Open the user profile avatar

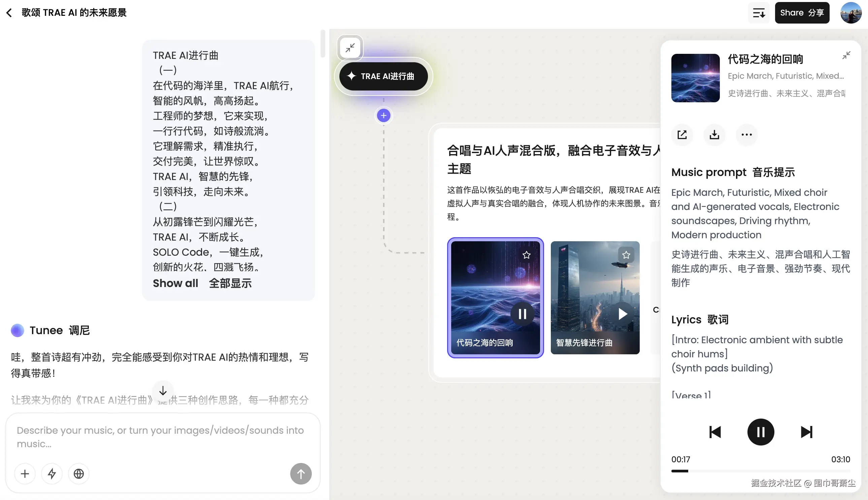[x=851, y=13]
